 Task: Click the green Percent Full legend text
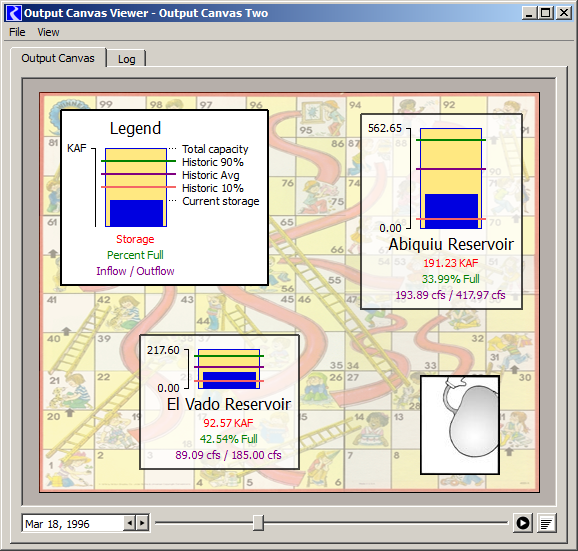click(x=135, y=255)
